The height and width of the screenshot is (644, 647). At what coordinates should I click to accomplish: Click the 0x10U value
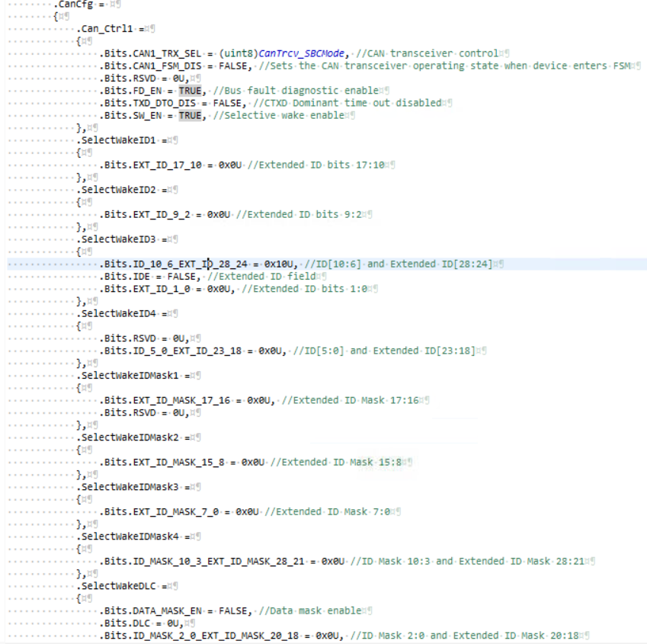point(278,264)
